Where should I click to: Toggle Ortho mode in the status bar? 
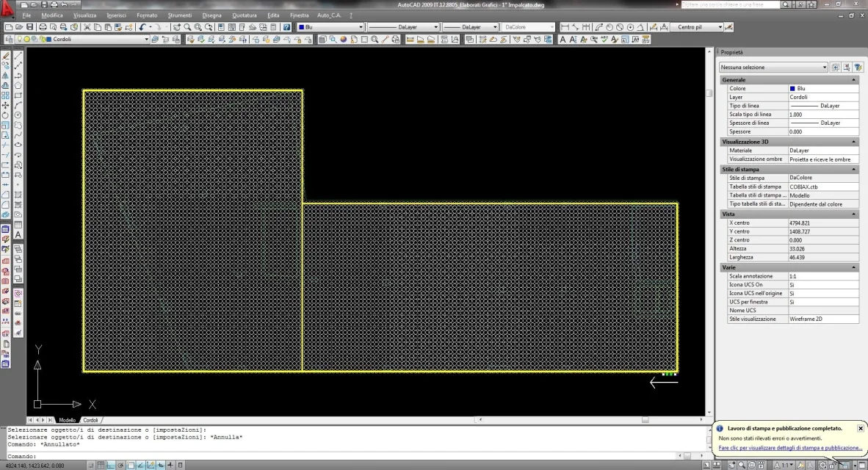[x=111, y=465]
